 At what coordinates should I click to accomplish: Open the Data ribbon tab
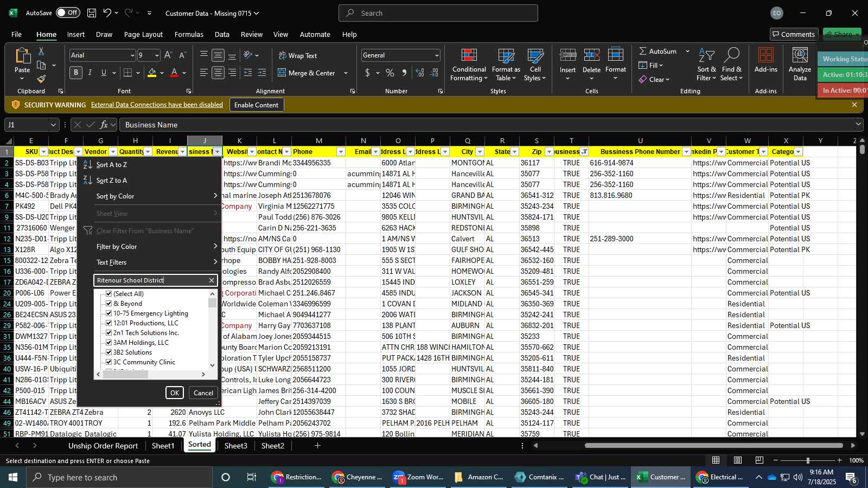pos(222,34)
